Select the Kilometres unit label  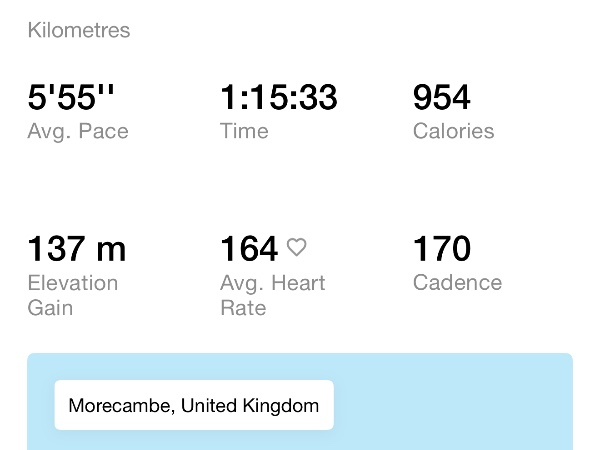[79, 31]
